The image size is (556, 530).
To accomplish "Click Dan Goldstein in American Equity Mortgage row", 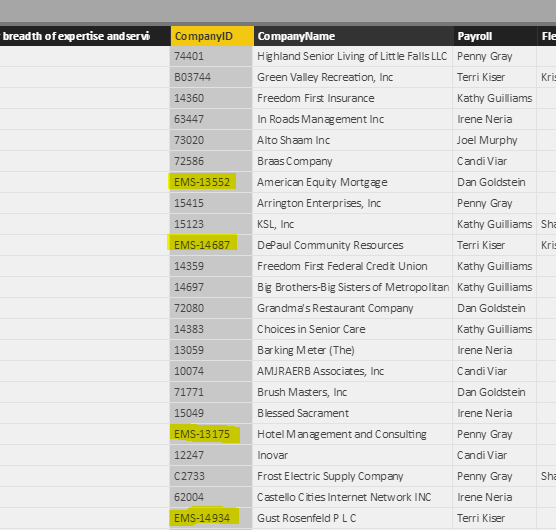I will pyautogui.click(x=494, y=182).
